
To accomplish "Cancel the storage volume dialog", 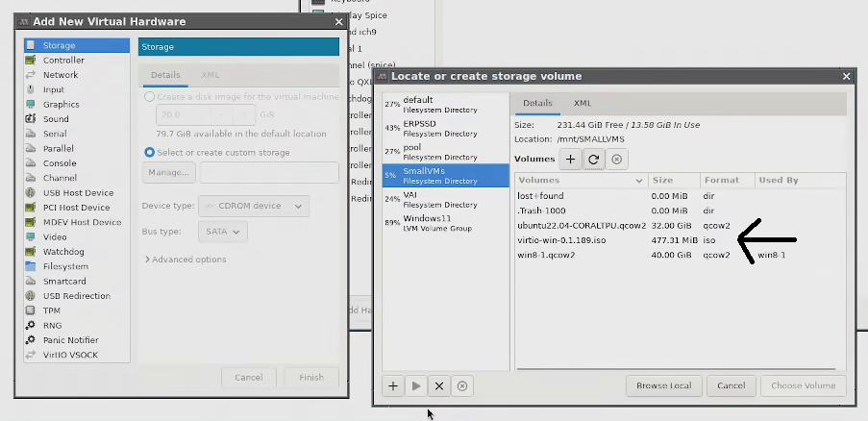I will (731, 385).
